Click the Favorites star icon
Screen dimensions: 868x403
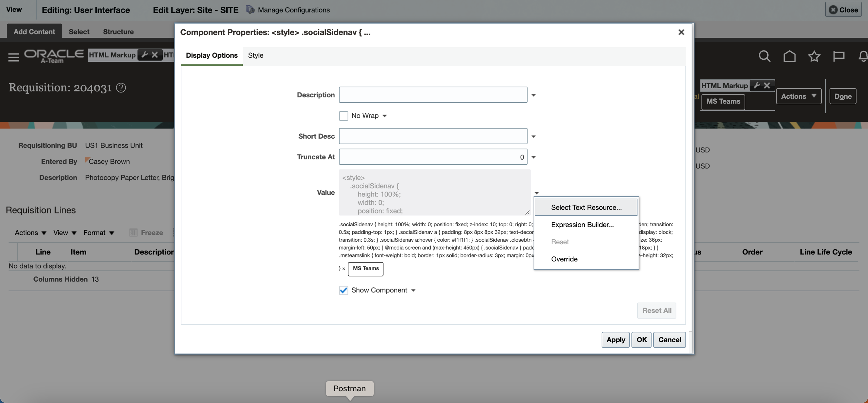coord(814,56)
